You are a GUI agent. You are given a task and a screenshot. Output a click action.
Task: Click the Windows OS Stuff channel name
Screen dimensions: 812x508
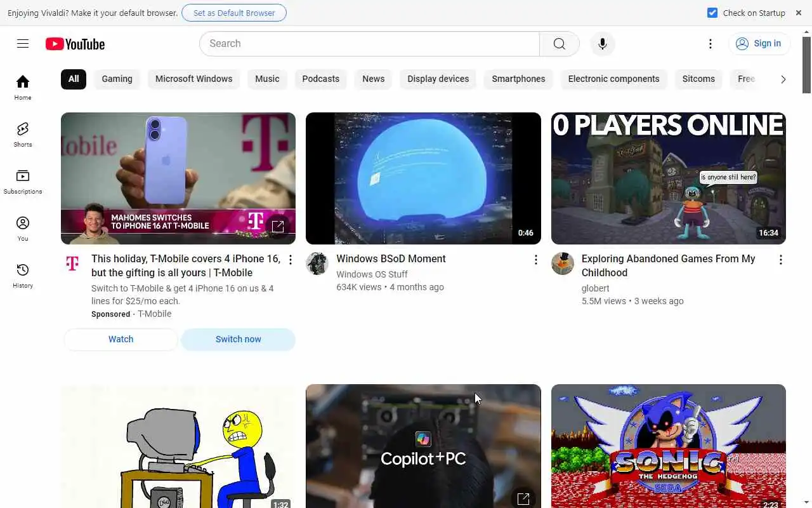click(x=372, y=274)
